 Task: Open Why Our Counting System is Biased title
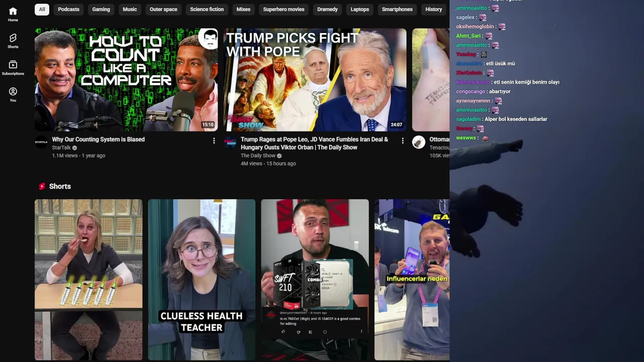(x=98, y=139)
